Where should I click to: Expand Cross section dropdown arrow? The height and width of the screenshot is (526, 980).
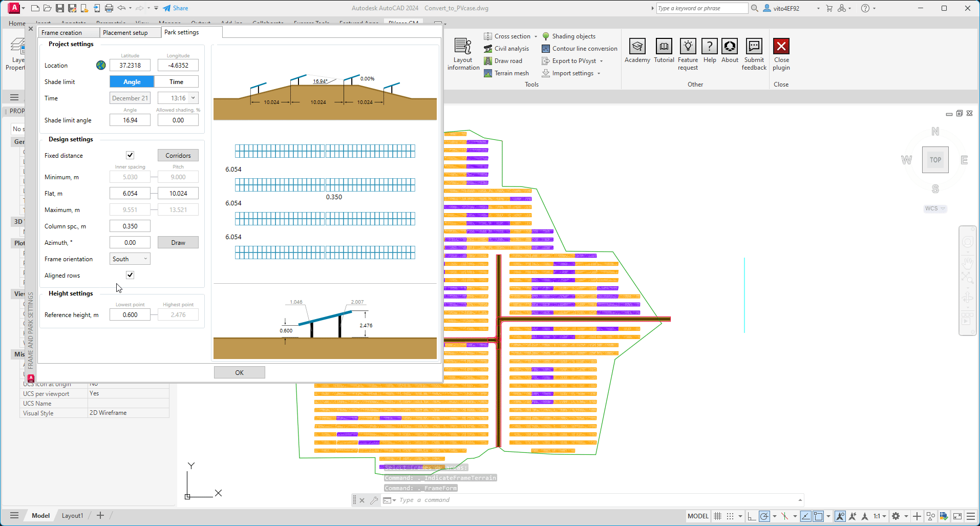536,36
